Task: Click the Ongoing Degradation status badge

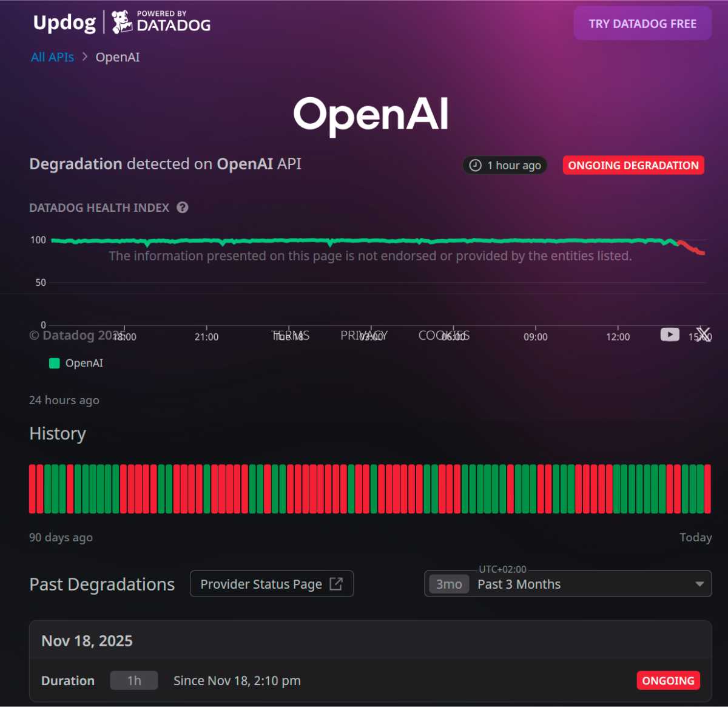Action: [x=633, y=165]
